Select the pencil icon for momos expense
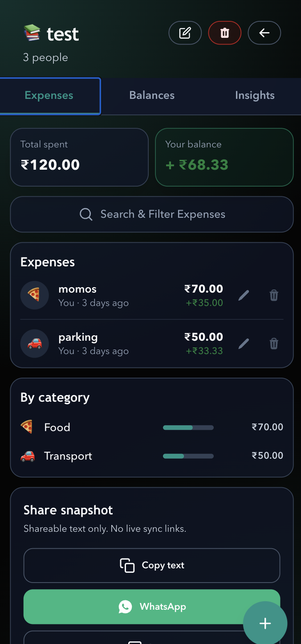Image resolution: width=301 pixels, height=644 pixels. click(x=244, y=295)
